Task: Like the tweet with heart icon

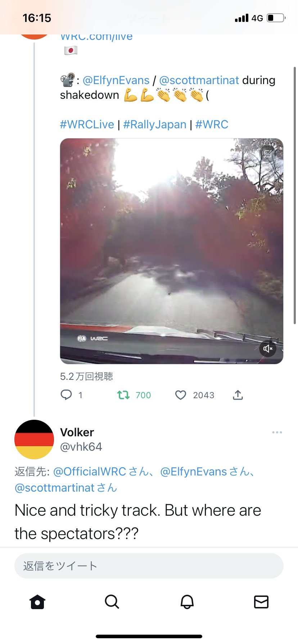Action: click(180, 395)
